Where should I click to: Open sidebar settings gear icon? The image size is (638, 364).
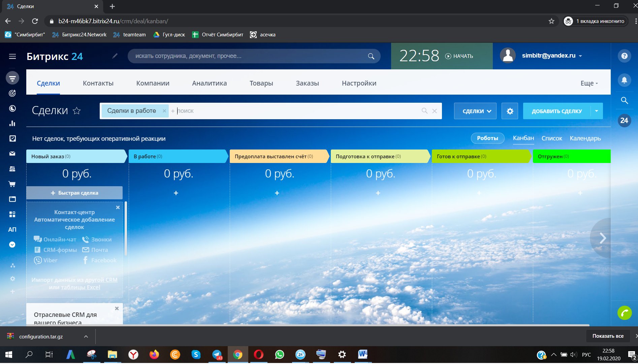click(x=12, y=278)
